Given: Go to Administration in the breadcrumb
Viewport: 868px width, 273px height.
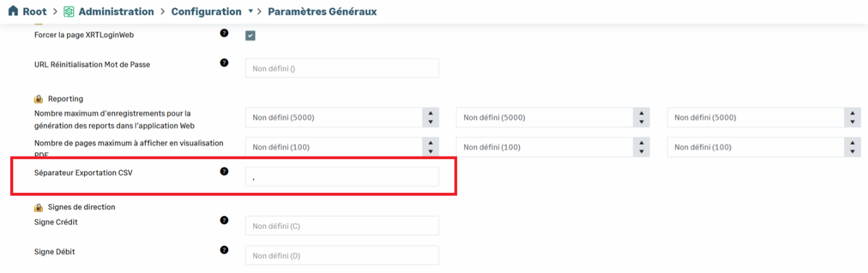Looking at the screenshot, I should pos(116,12).
